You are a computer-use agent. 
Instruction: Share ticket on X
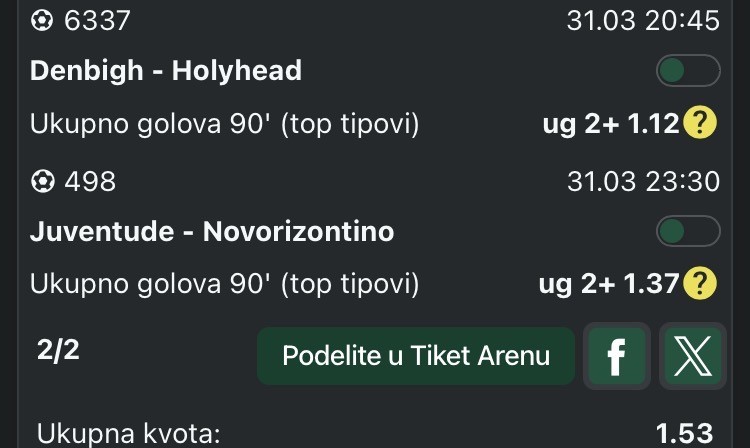[691, 356]
